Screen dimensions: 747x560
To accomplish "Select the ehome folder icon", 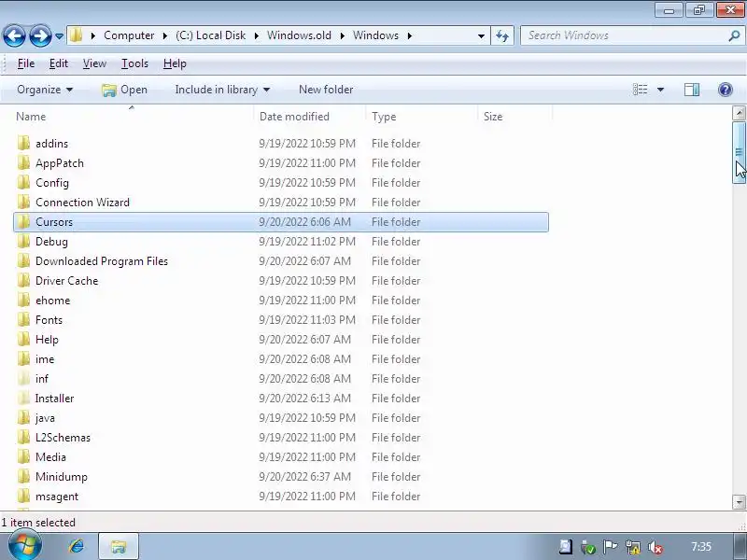I will (23, 300).
